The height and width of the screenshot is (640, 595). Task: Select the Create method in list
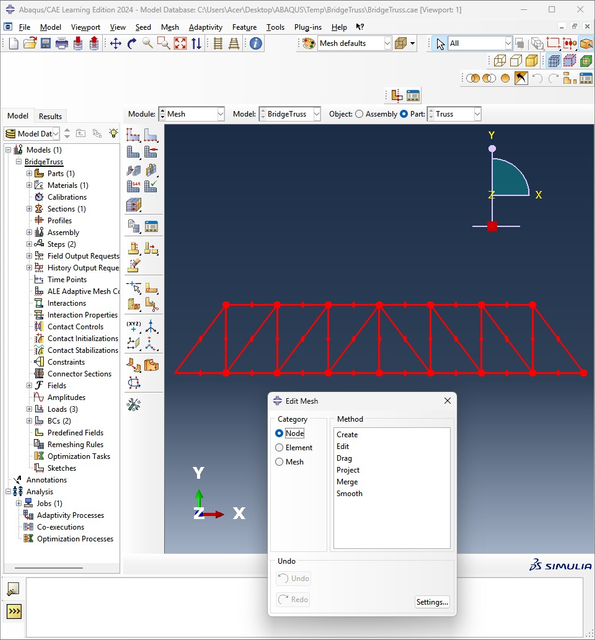(x=347, y=435)
